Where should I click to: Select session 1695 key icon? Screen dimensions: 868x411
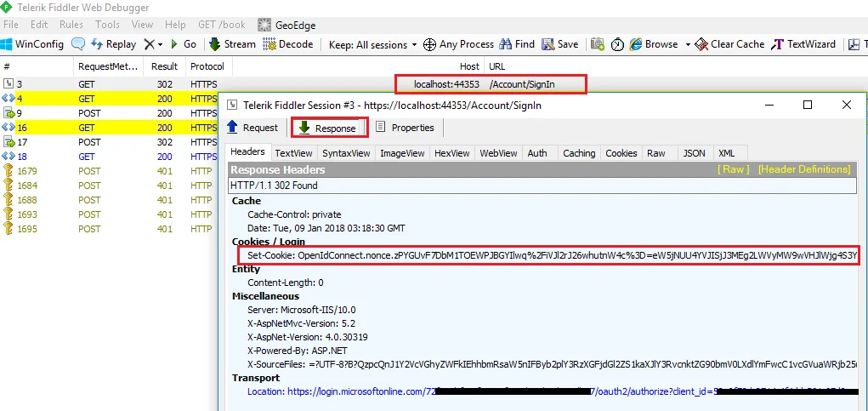[8, 228]
